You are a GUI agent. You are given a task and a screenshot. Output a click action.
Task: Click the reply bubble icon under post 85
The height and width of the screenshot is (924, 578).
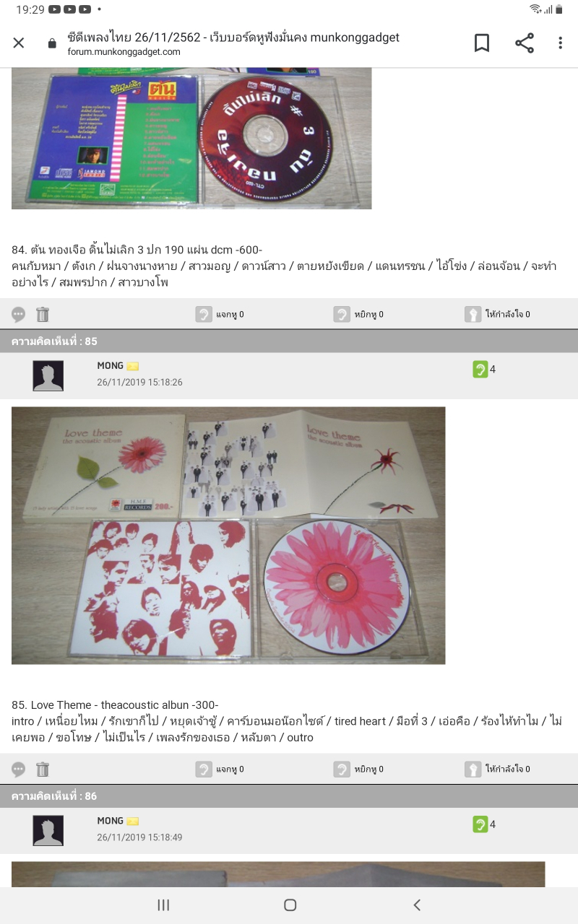[19, 770]
